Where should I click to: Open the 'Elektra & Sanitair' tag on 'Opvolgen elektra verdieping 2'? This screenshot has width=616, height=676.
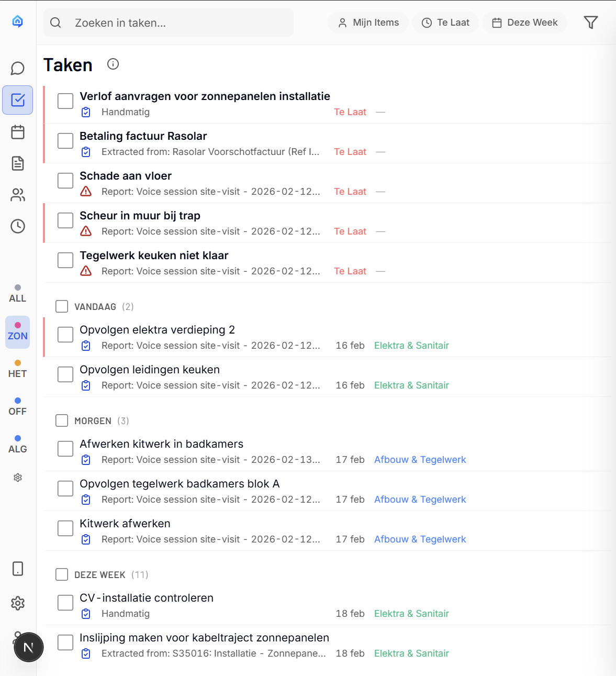[x=411, y=346]
